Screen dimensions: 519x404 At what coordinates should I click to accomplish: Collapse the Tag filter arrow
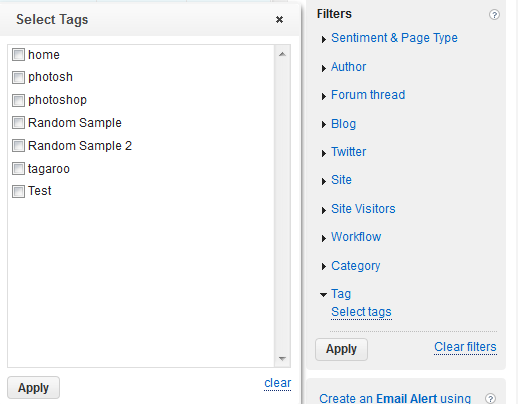(323, 295)
